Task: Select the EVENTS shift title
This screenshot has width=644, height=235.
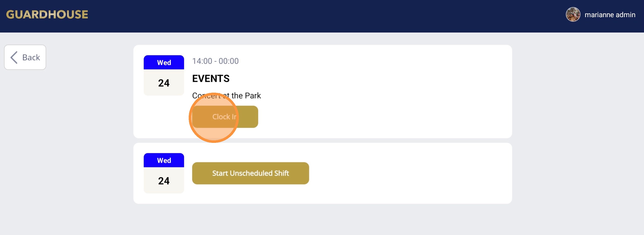Action: (x=211, y=79)
